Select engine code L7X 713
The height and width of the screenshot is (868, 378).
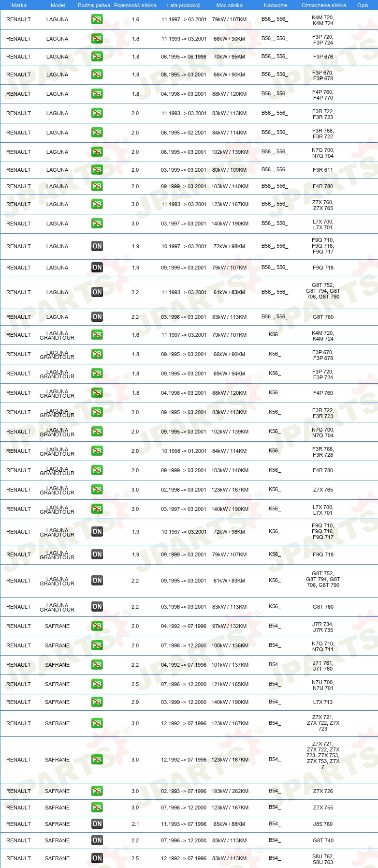coord(323,702)
